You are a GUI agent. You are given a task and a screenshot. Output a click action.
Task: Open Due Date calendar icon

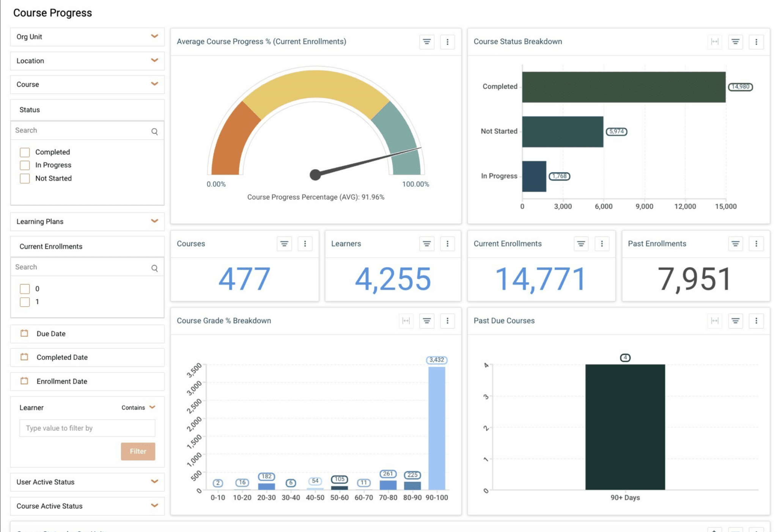(24, 333)
